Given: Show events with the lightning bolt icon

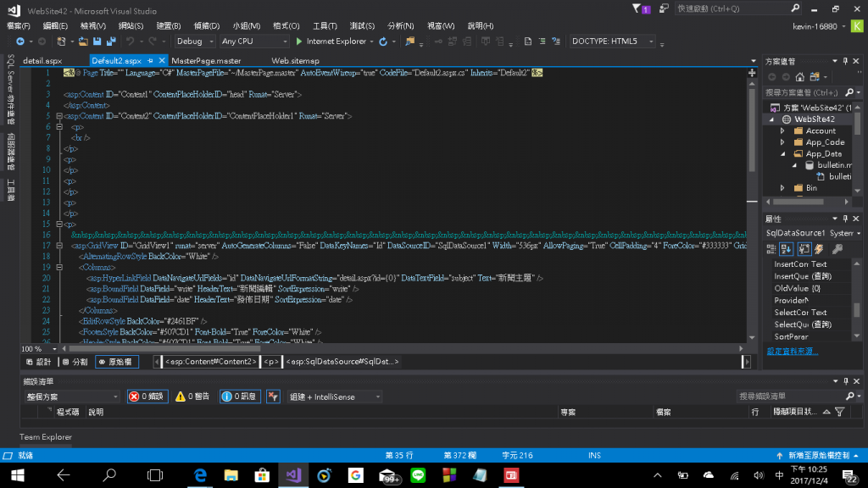Looking at the screenshot, I should (x=820, y=249).
